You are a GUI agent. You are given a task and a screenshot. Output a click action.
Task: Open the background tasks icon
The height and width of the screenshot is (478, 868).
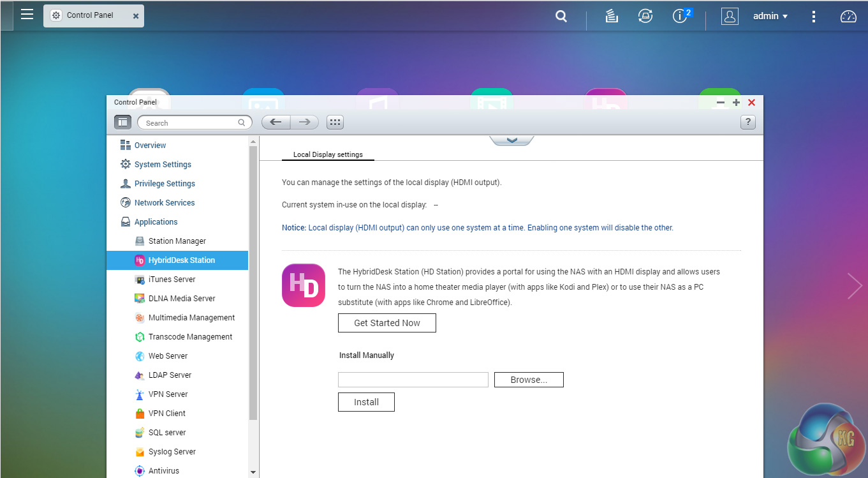[x=612, y=17]
